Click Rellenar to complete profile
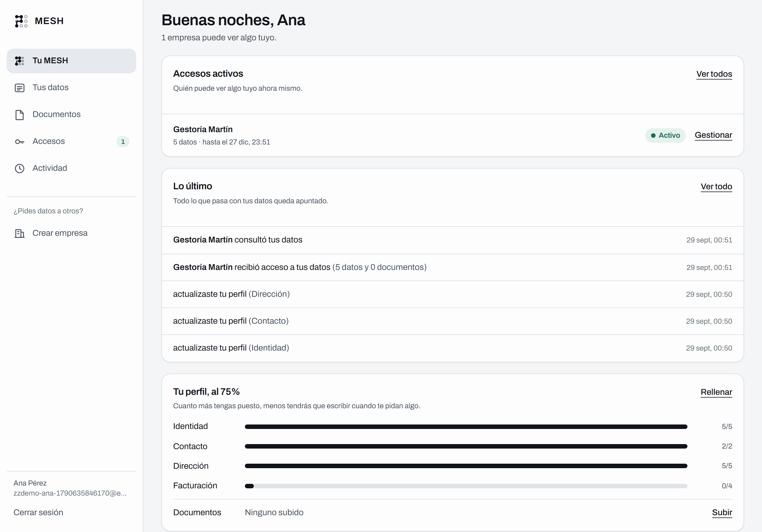This screenshot has width=762, height=532. click(x=716, y=392)
